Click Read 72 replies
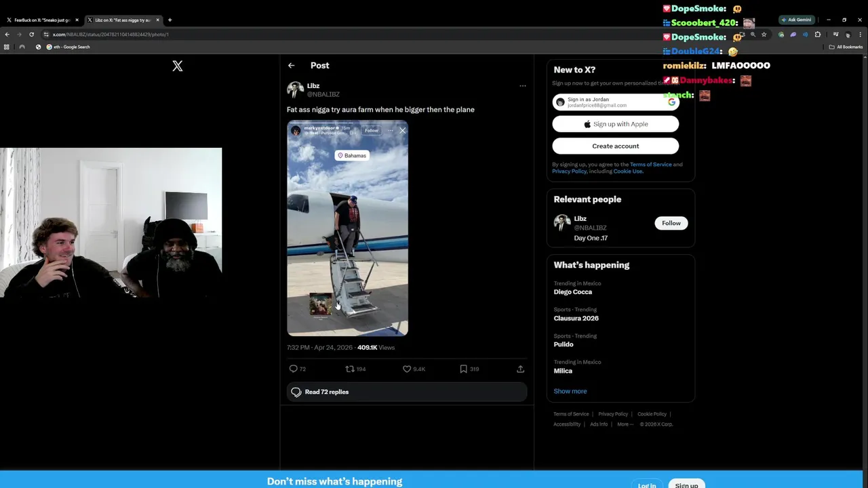 pos(407,392)
